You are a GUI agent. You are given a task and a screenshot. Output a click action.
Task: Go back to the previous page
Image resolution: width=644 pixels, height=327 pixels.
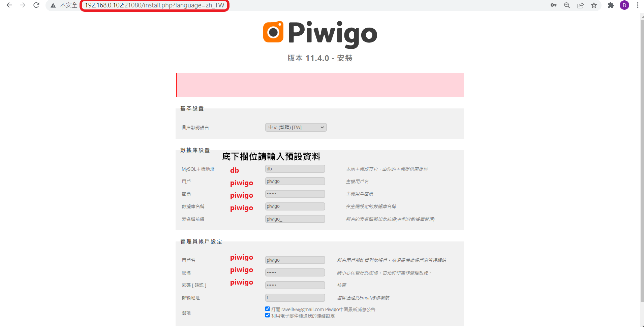pyautogui.click(x=9, y=5)
